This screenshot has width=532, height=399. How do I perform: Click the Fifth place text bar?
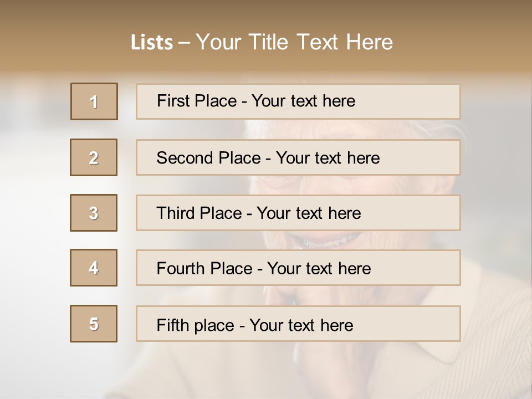[x=298, y=324]
